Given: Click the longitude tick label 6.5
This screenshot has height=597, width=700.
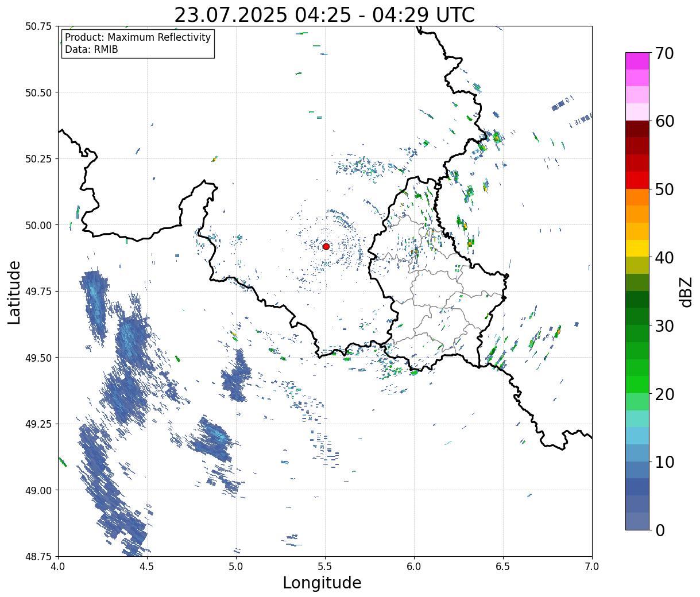Looking at the screenshot, I should pos(503,567).
